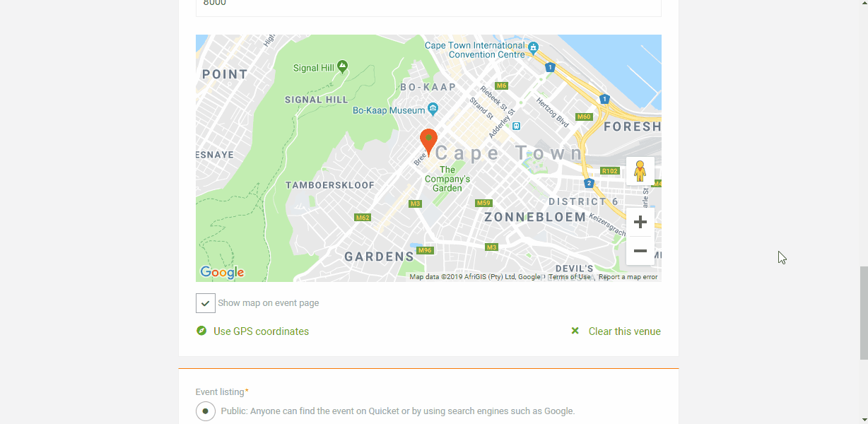This screenshot has height=424, width=868.
Task: Click the M3 route shield near Company's Garden
Action: pos(416,204)
